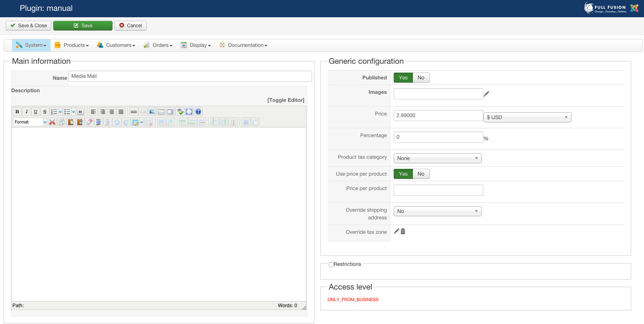The width and height of the screenshot is (644, 324).
Task: Align text left in editor
Action: coord(93,111)
